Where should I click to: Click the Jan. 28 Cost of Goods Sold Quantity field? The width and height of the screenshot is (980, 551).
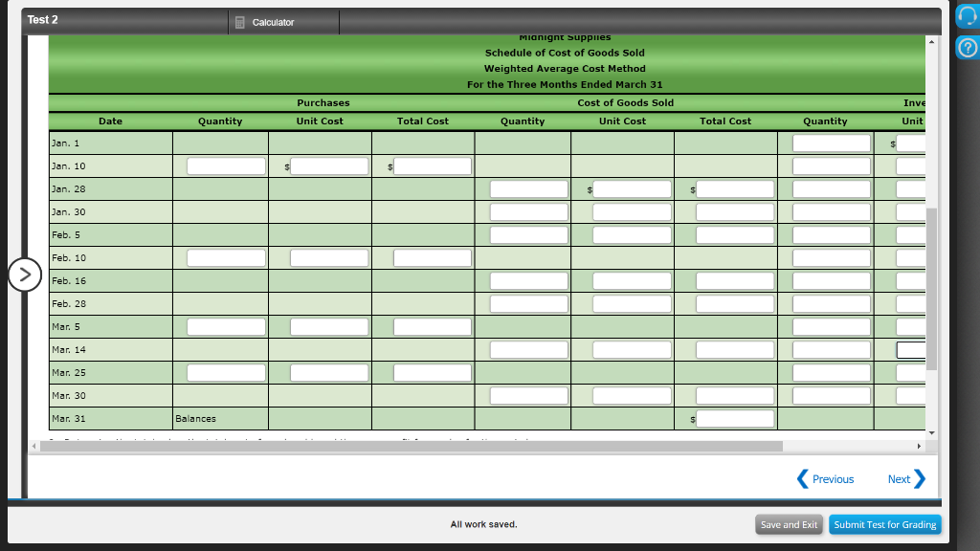tap(528, 187)
